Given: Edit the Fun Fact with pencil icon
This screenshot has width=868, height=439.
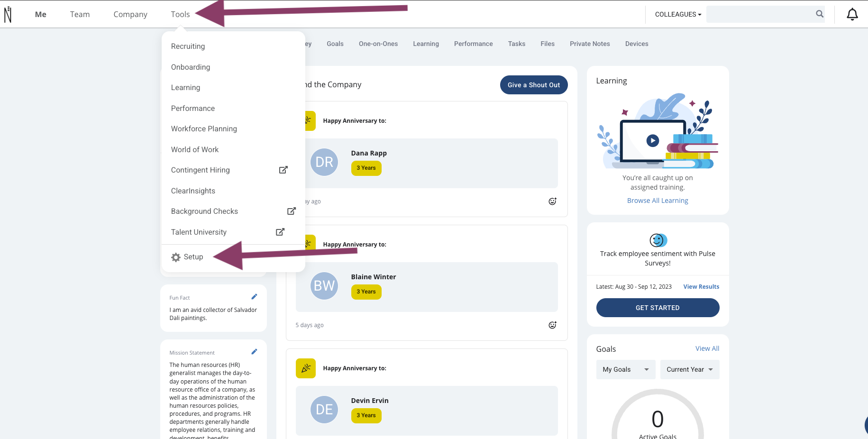Looking at the screenshot, I should [x=254, y=297].
